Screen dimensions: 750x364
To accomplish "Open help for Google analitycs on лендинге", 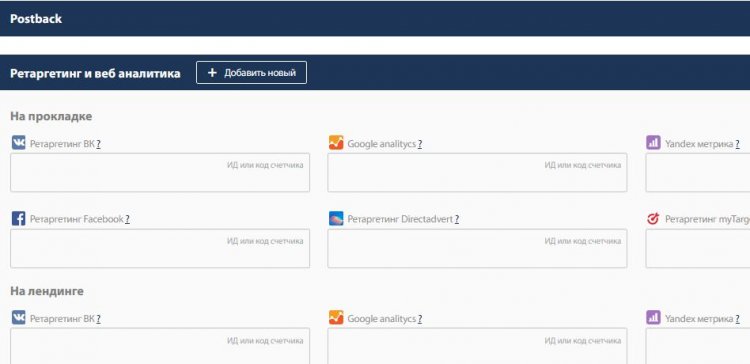I will [x=419, y=319].
